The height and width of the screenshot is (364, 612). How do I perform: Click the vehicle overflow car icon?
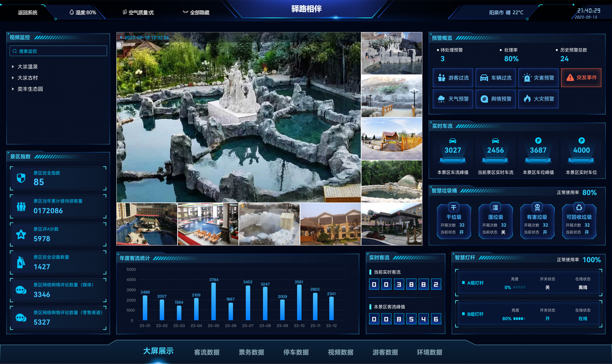tap(484, 78)
